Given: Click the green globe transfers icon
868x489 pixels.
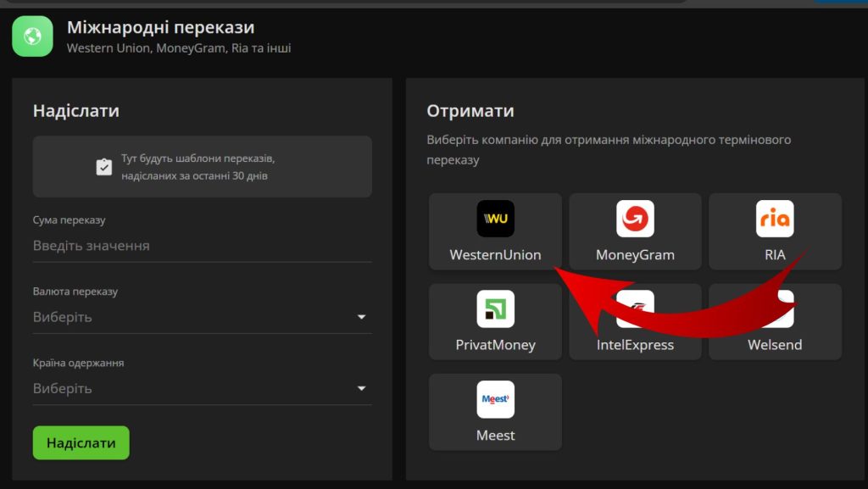Looking at the screenshot, I should [x=31, y=36].
